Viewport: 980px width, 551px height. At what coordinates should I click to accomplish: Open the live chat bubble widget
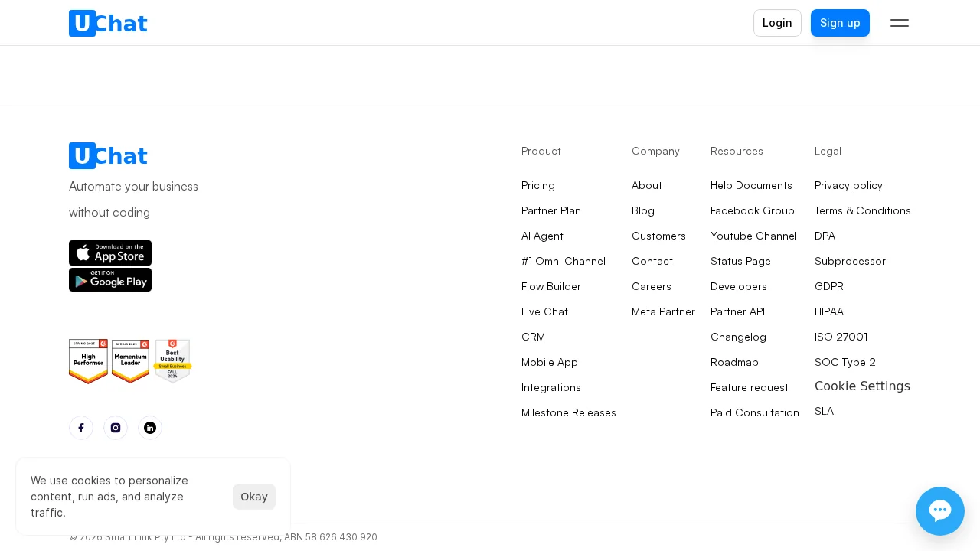click(x=940, y=511)
